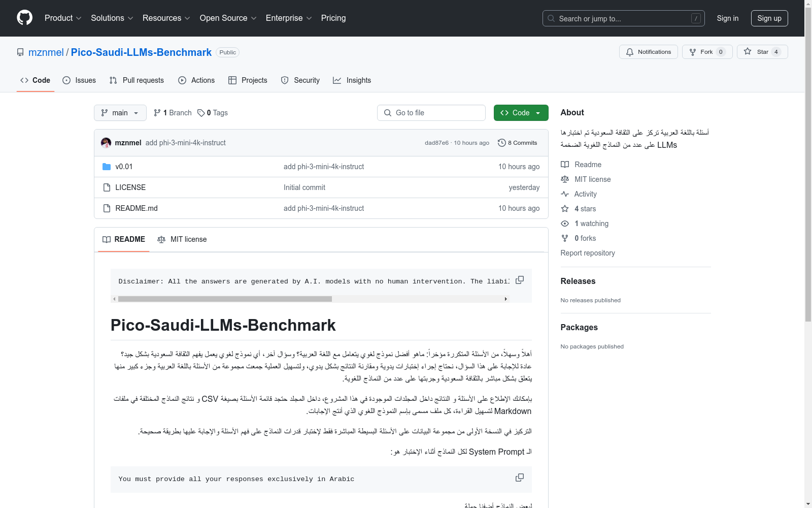Expand the Solutions menu
This screenshot has height=508, width=812.
coord(112,18)
